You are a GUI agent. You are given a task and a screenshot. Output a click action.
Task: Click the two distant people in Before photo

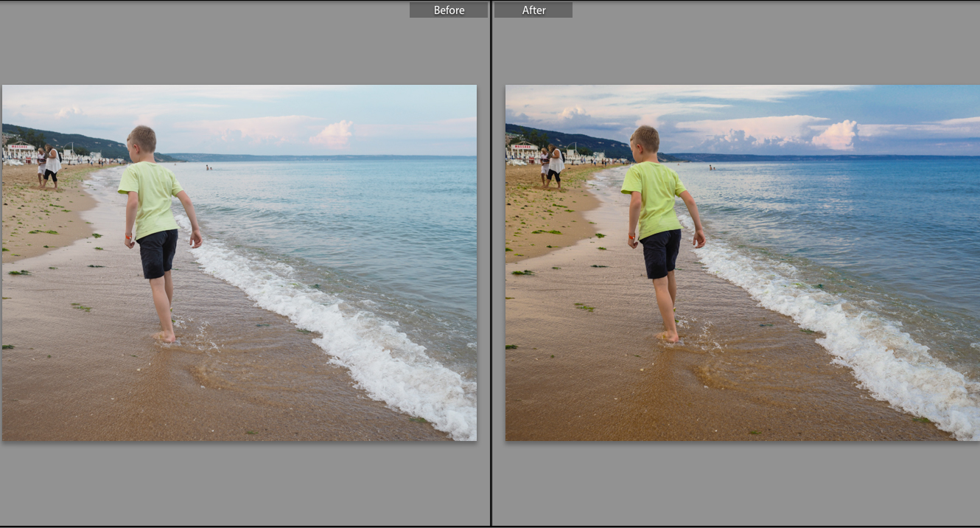(x=49, y=167)
